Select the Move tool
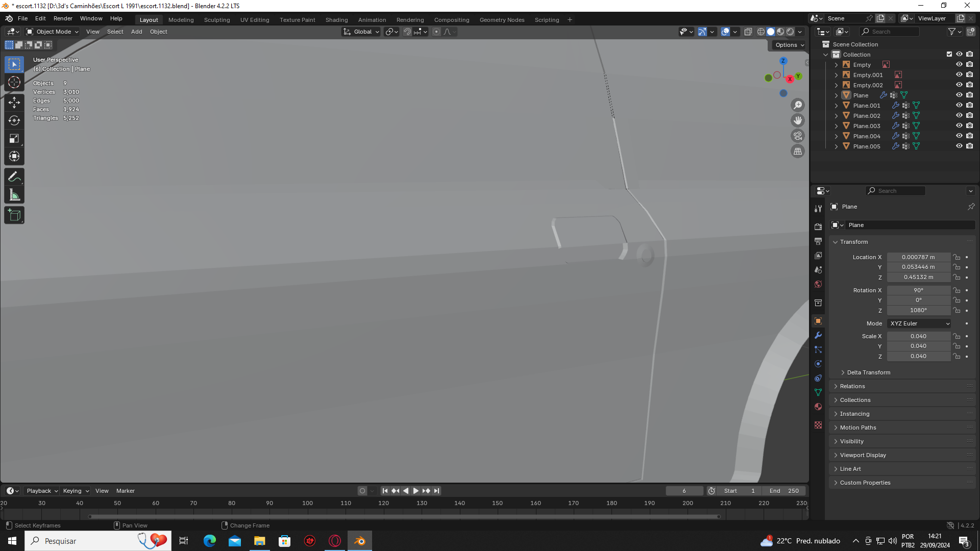Viewport: 980px width, 551px height. click(14, 103)
